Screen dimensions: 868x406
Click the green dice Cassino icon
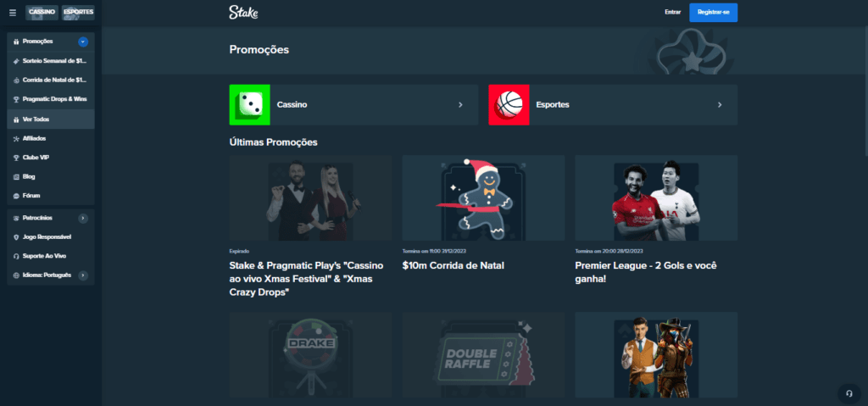coord(250,105)
